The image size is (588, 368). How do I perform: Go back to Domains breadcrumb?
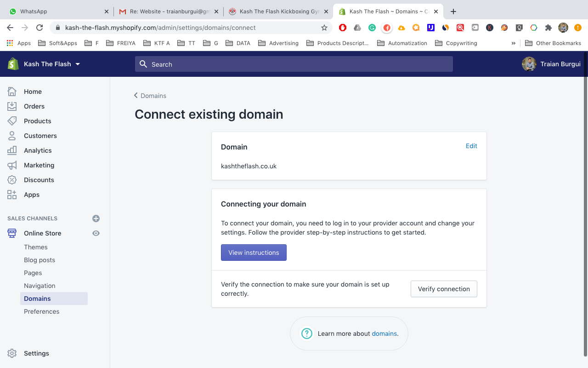150,96
